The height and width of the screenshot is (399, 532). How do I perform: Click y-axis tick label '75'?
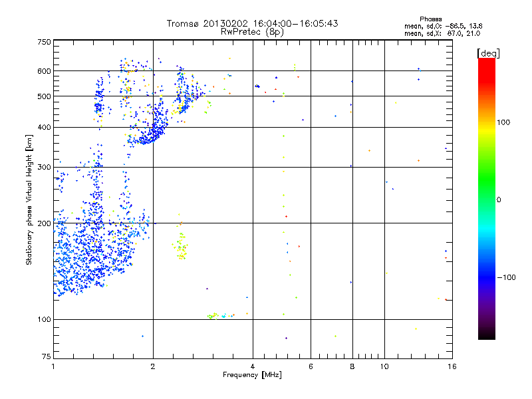47,356
